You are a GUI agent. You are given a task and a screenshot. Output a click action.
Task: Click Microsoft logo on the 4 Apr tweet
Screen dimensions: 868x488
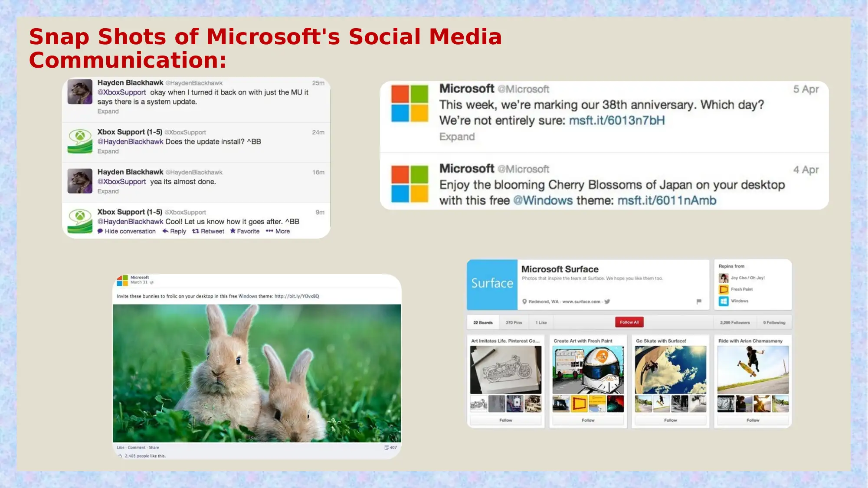pos(409,184)
